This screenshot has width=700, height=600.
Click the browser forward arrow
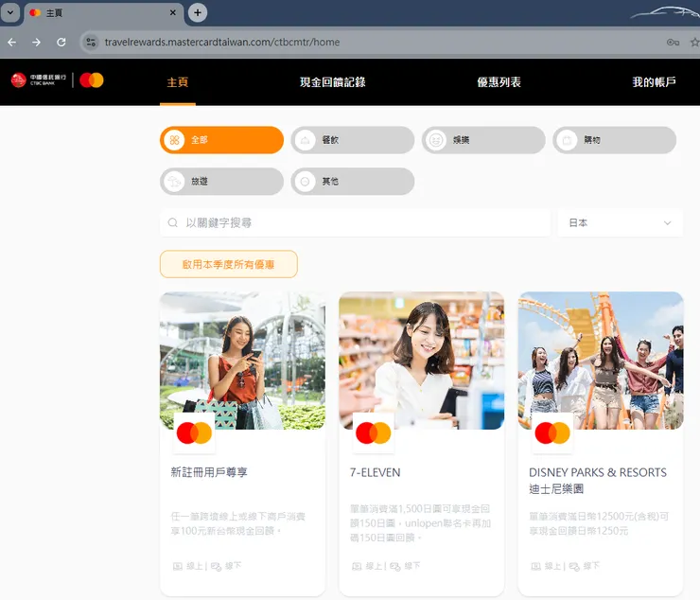(36, 42)
